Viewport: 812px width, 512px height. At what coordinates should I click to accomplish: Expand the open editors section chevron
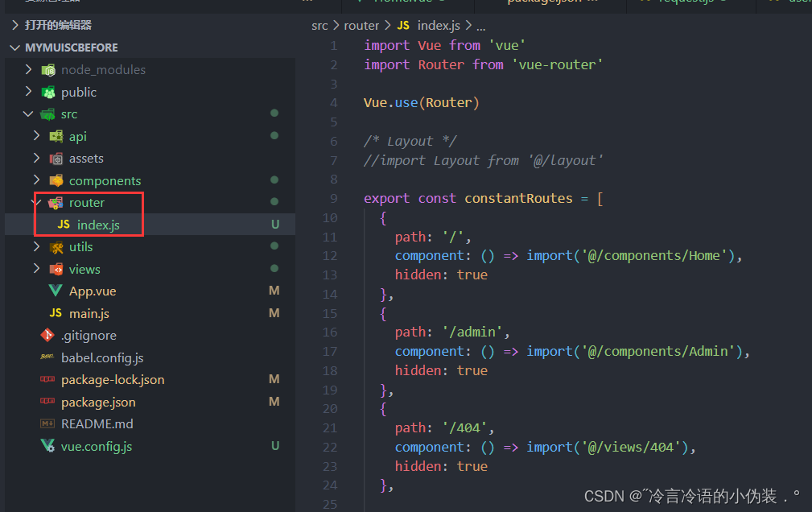15,25
